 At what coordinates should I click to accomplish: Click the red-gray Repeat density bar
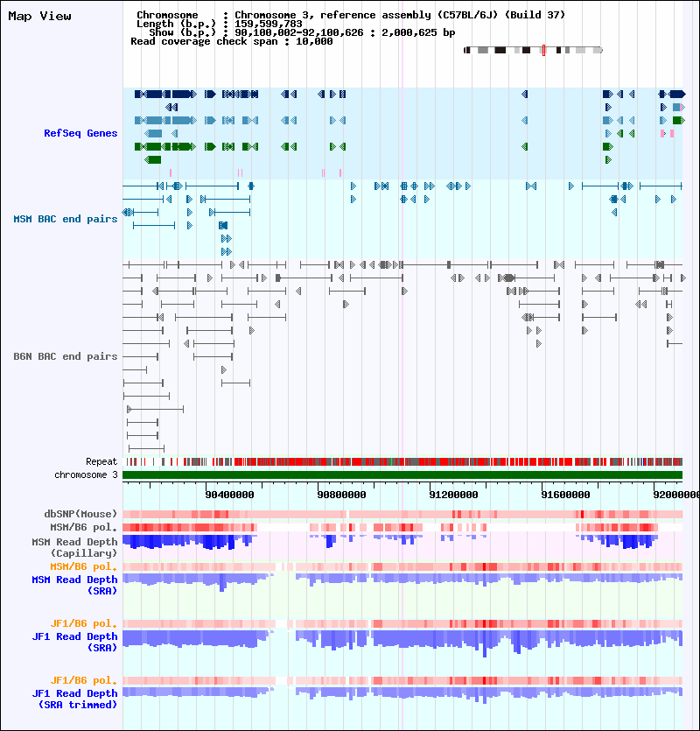402,462
